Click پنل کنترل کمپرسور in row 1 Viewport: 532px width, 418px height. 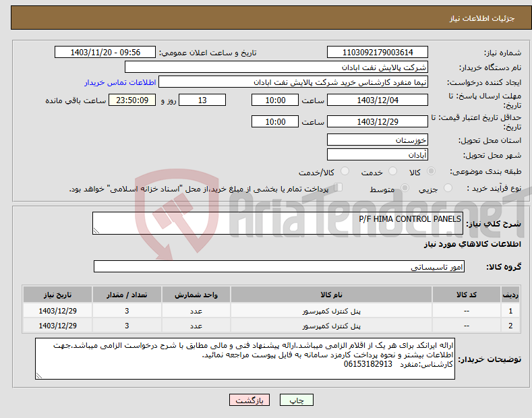coord(332,311)
